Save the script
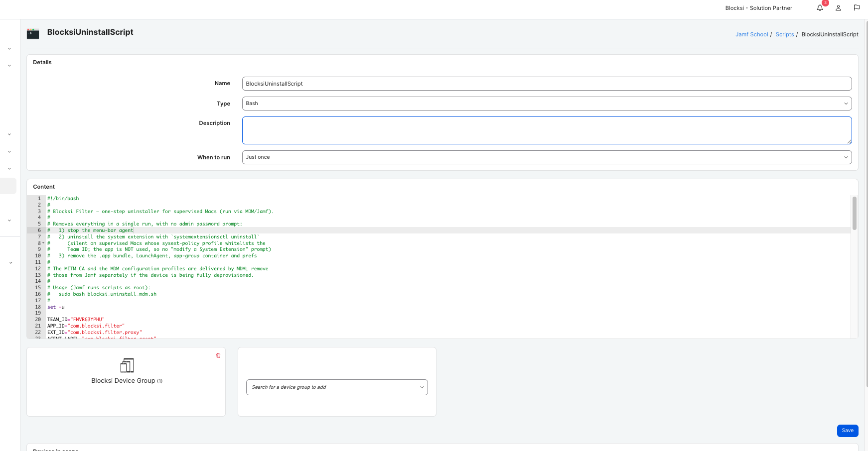The height and width of the screenshot is (451, 868). pos(848,431)
